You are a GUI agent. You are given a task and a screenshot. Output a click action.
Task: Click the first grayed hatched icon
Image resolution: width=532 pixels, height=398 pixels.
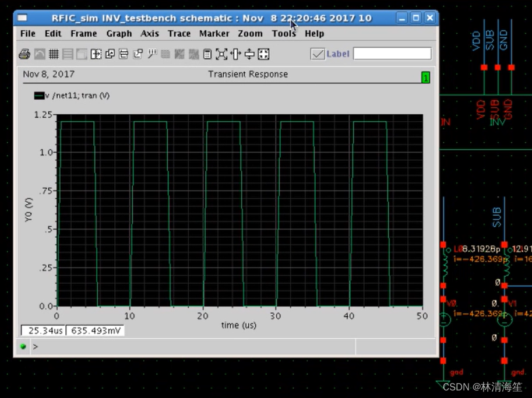(179, 54)
